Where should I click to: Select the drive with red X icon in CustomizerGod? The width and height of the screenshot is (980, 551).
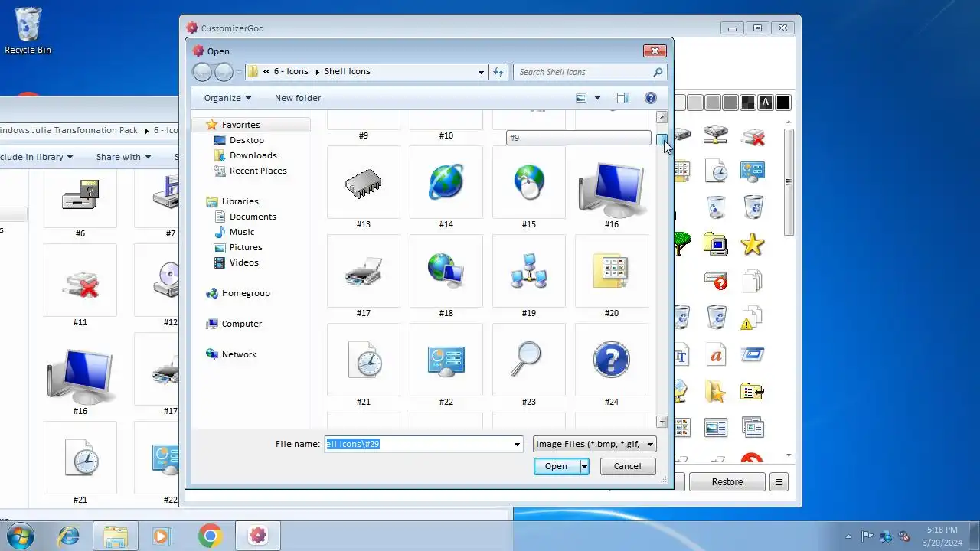tap(753, 135)
